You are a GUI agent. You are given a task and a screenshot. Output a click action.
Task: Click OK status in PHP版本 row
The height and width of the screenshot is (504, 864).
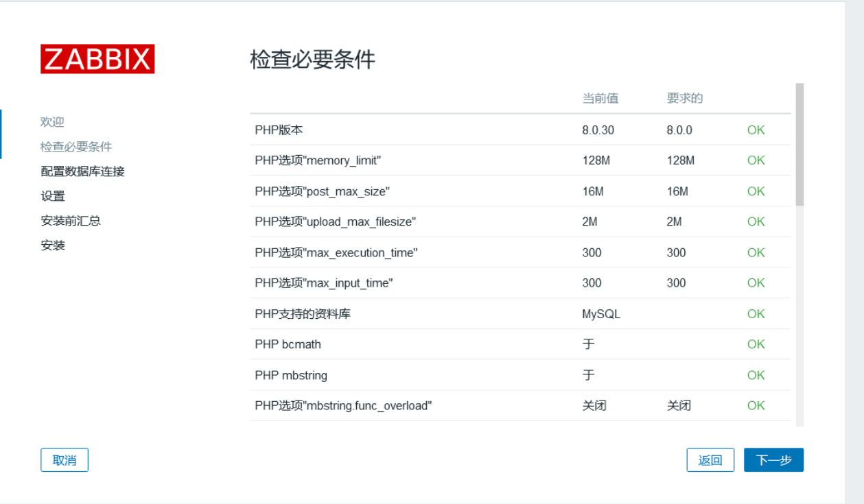(x=756, y=130)
